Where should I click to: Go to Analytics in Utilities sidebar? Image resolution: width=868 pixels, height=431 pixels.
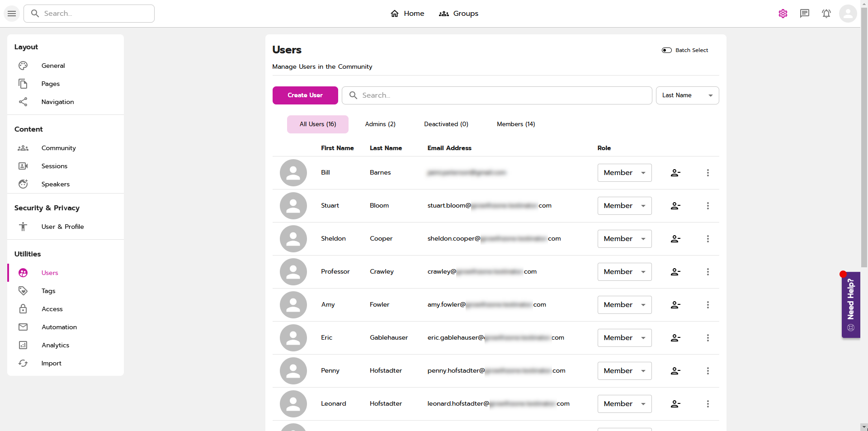click(55, 345)
